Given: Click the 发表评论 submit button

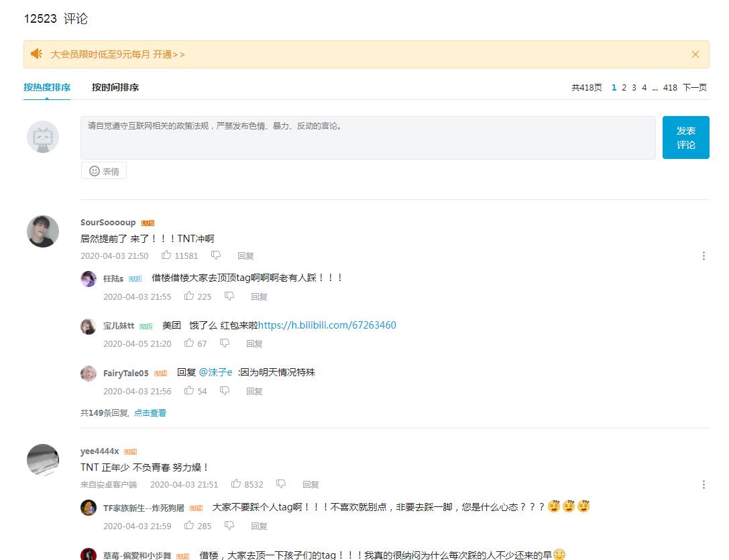Looking at the screenshot, I should tap(685, 137).
